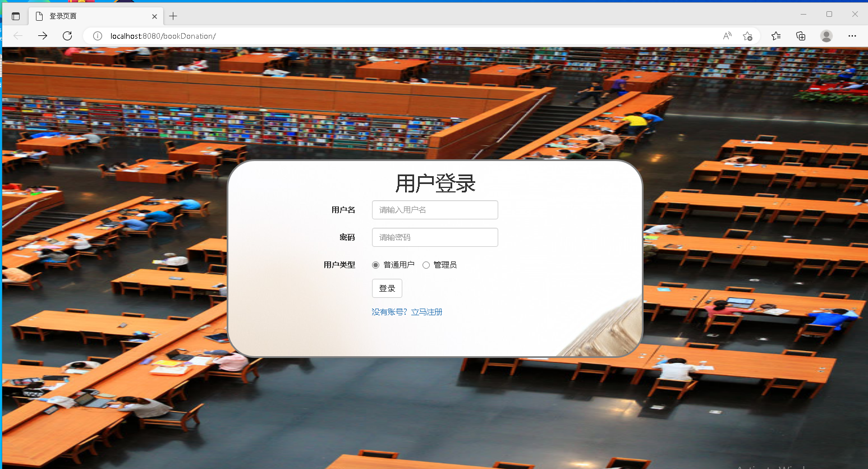Open the browser profile avatar
This screenshot has width=868, height=469.
coord(826,36)
